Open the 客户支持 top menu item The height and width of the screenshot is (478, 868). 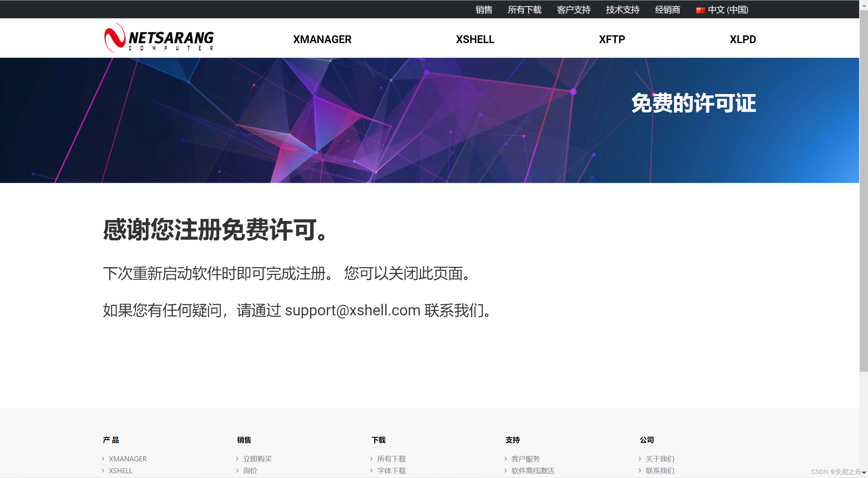point(574,10)
